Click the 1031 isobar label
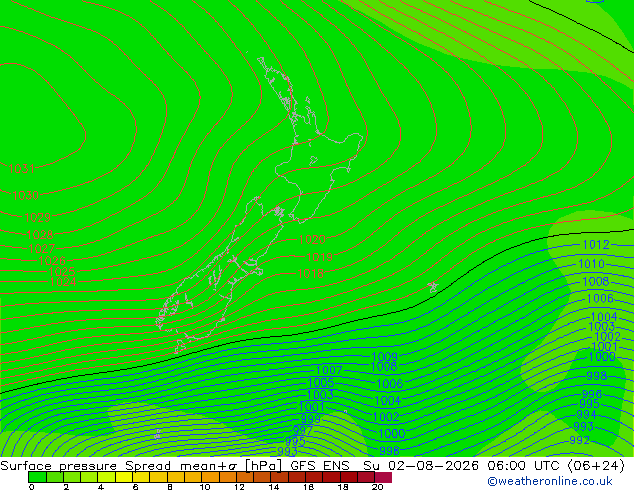 click(21, 169)
